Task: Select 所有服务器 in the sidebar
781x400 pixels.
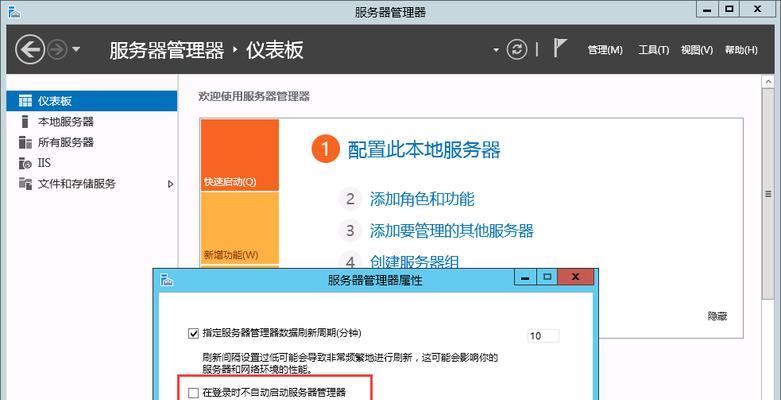Action: click(92, 142)
